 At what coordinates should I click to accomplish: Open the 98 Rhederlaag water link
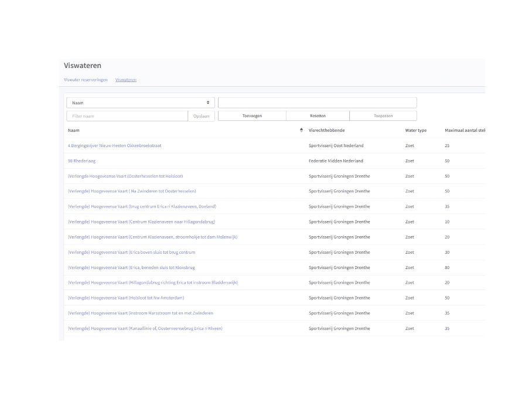point(81,161)
